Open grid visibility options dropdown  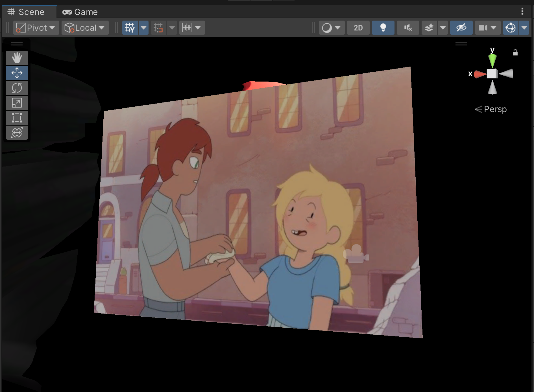[x=143, y=28]
